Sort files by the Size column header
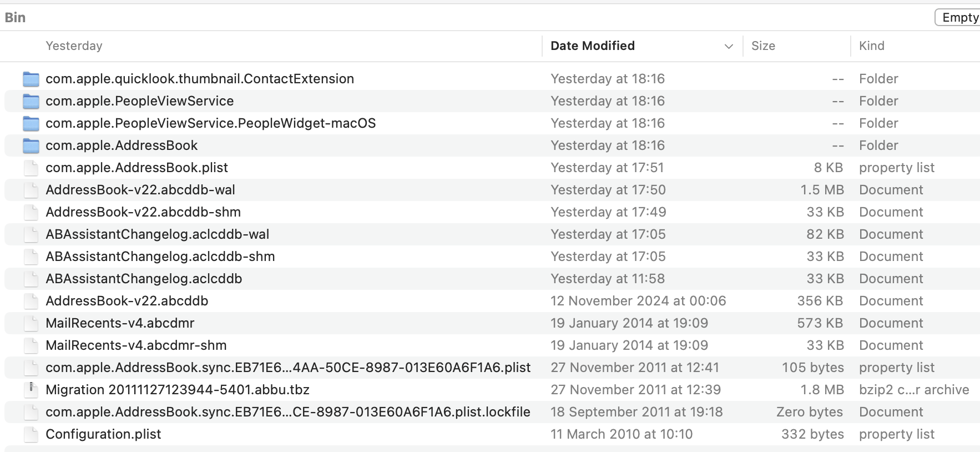Image resolution: width=980 pixels, height=452 pixels. 763,46
